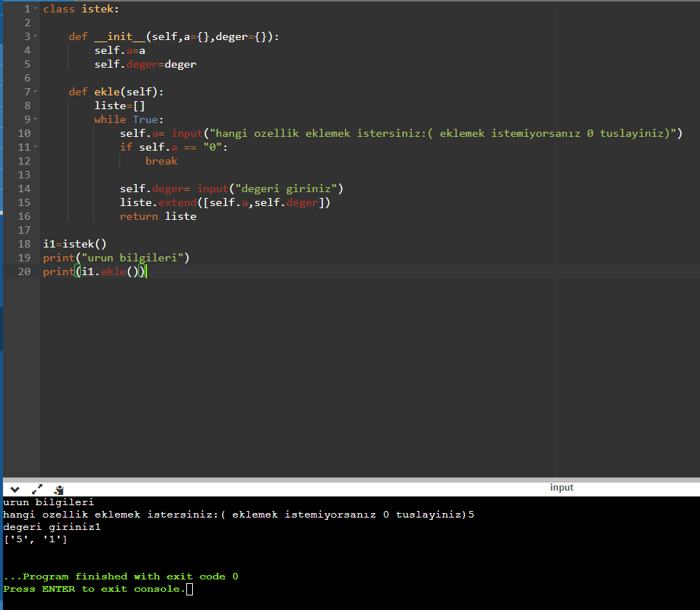Click console output ['5', '1']
The width and height of the screenshot is (700, 610).
(x=35, y=539)
